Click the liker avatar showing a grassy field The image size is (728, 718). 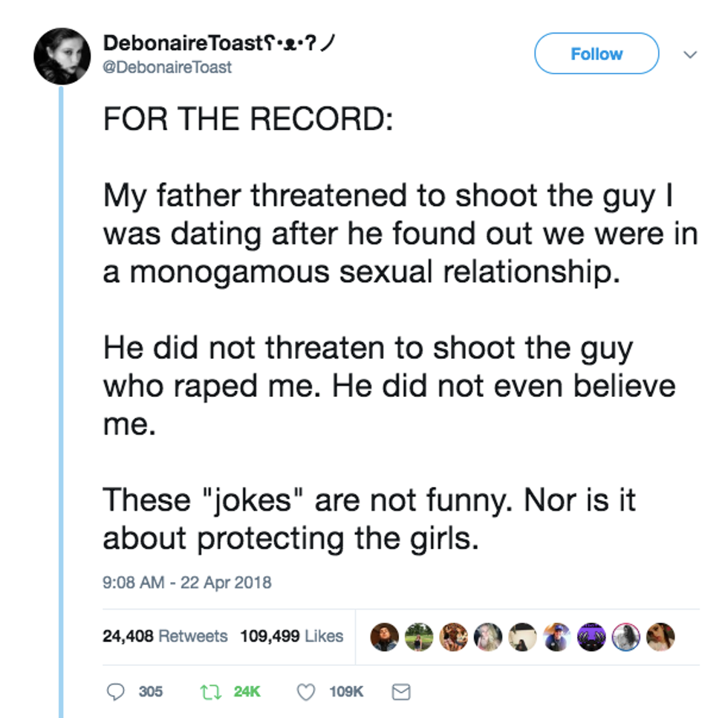[x=419, y=636]
